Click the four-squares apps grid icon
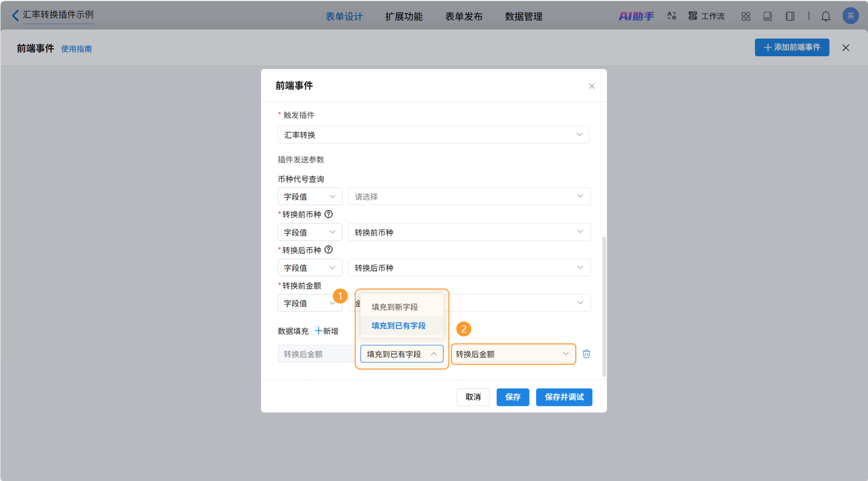This screenshot has width=868, height=481. (x=746, y=16)
